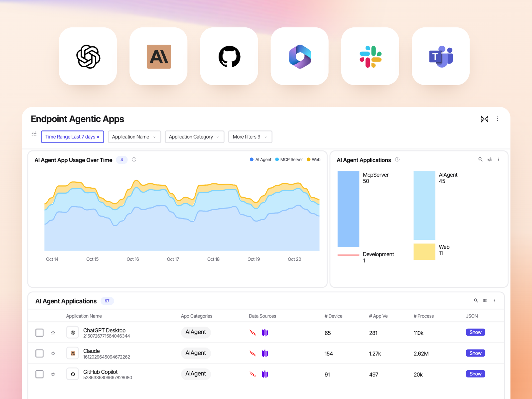Remove the Time Range Last 7 days filter
The width and height of the screenshot is (532, 399).
point(98,137)
